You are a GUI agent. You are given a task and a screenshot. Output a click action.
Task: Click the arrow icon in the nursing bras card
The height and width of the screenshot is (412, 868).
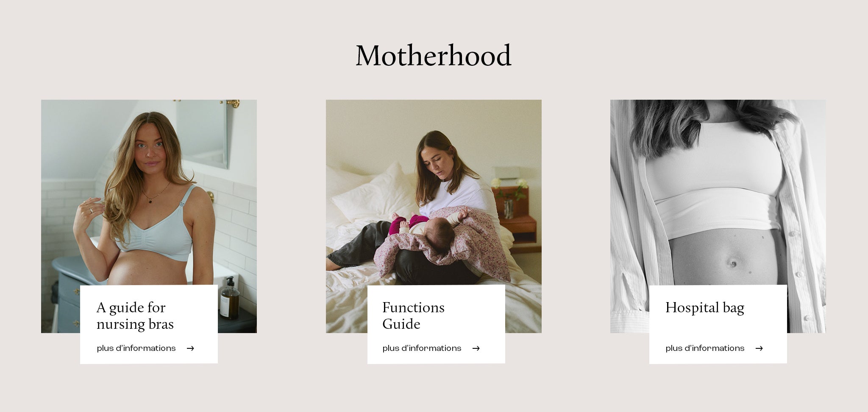(x=190, y=348)
